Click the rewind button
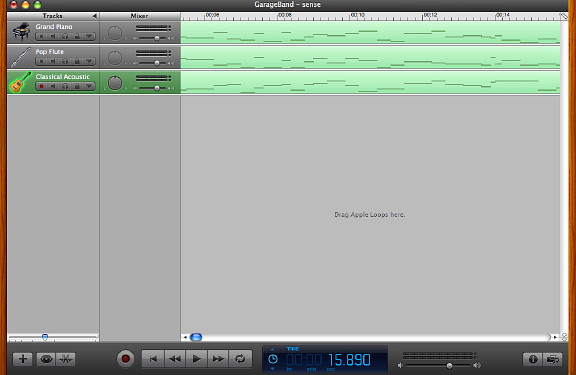The width and height of the screenshot is (576, 375). coord(175,359)
